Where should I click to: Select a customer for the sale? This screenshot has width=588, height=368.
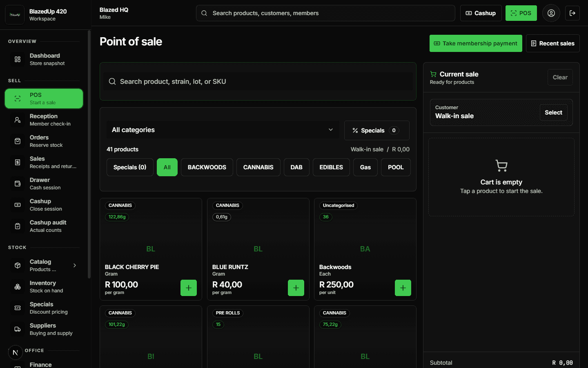(x=553, y=112)
